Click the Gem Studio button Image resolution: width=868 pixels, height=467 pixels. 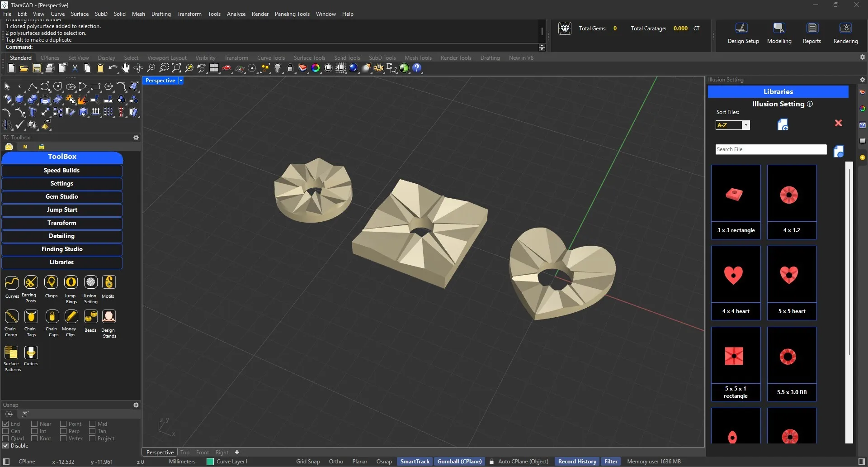click(62, 197)
